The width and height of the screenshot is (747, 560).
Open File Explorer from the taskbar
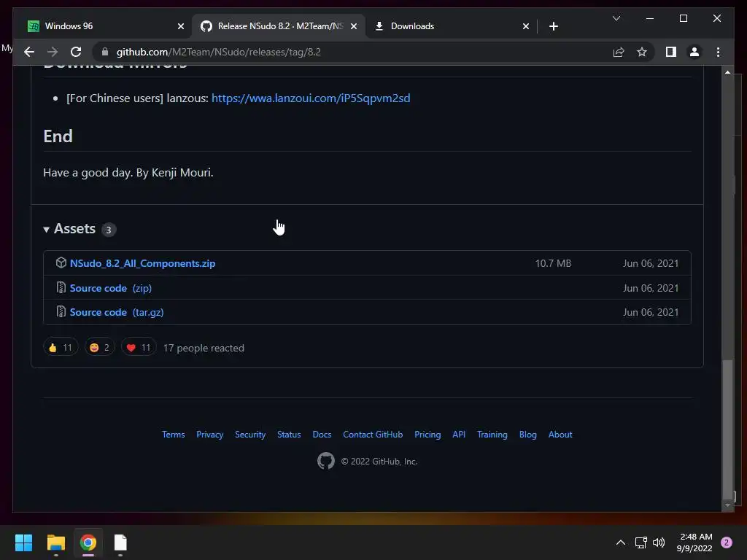(55, 542)
